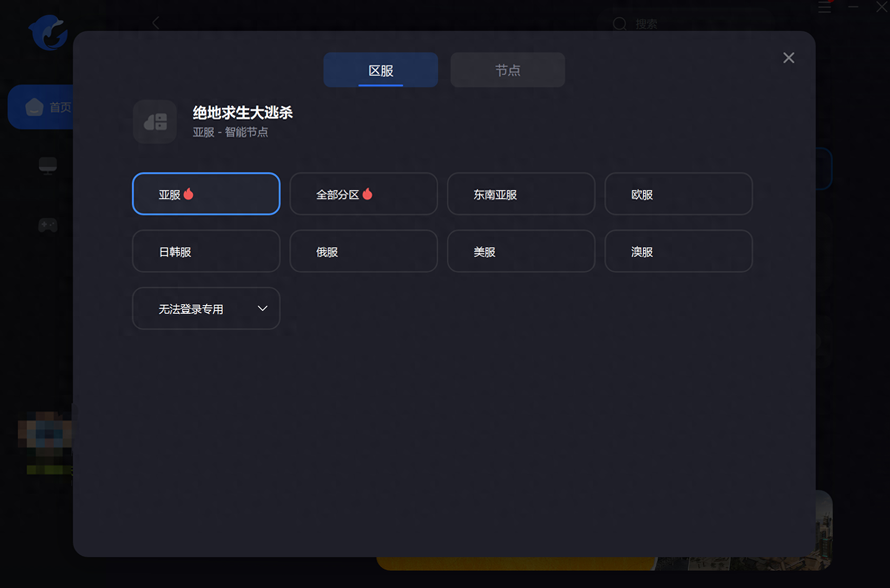Open the hamburger menu at top right
Viewport: 890px width, 588px height.
(825, 7)
